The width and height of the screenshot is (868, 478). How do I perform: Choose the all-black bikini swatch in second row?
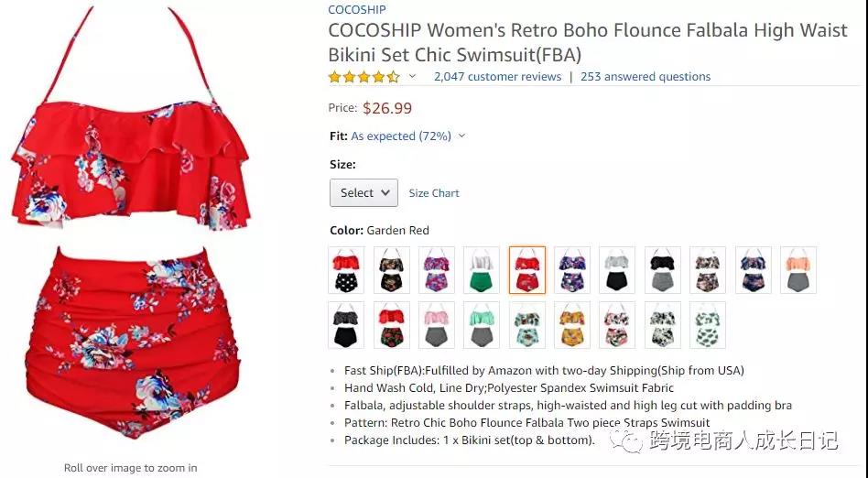pyautogui.click(x=346, y=325)
